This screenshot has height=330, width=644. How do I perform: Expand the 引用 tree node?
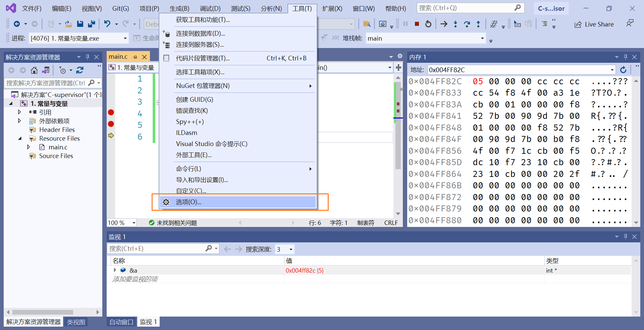(19, 112)
